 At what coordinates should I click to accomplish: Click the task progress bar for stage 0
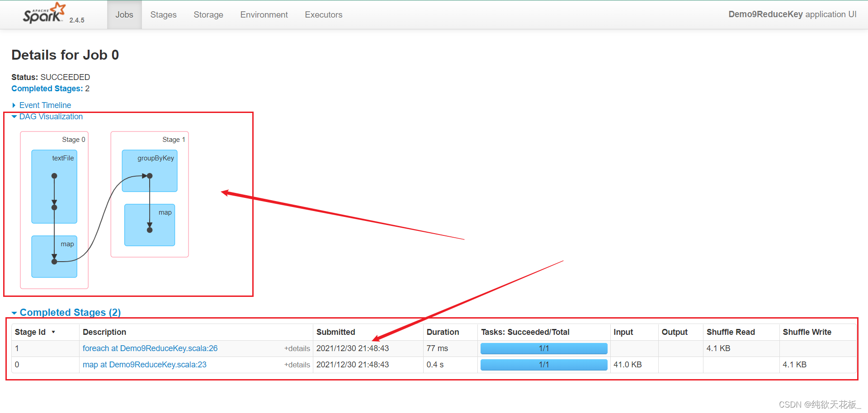544,365
